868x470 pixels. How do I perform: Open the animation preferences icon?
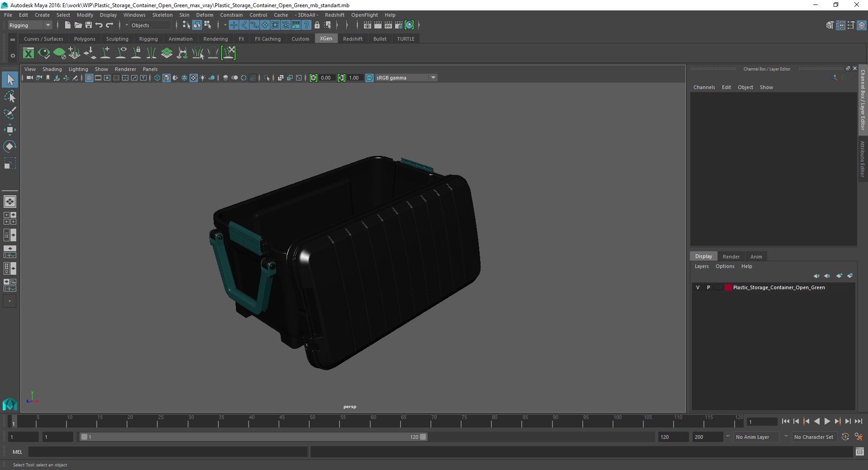pos(859,437)
